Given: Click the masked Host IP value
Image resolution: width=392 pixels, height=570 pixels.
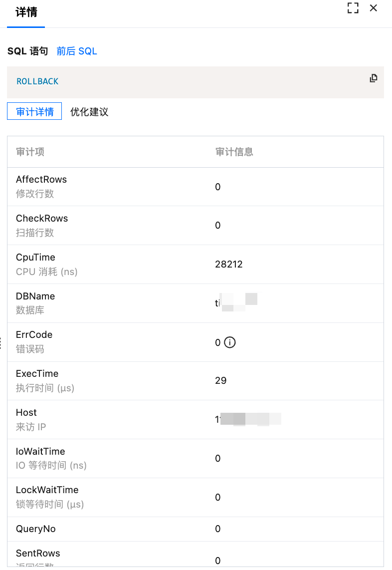Looking at the screenshot, I should pos(248,419).
